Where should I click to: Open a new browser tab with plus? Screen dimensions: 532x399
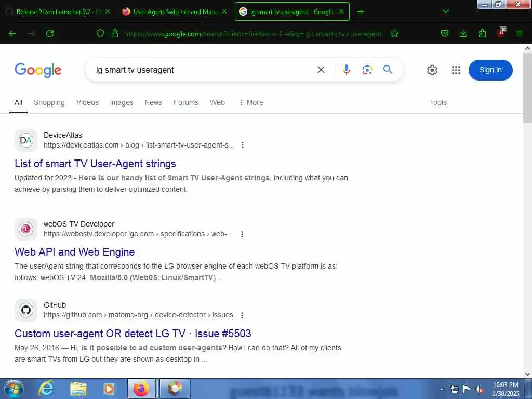click(361, 12)
